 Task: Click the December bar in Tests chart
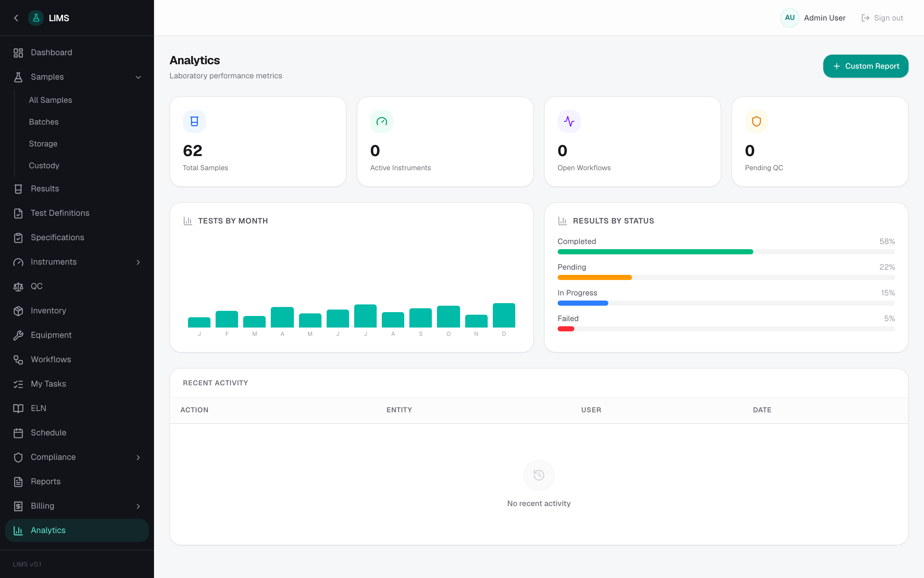pos(504,315)
